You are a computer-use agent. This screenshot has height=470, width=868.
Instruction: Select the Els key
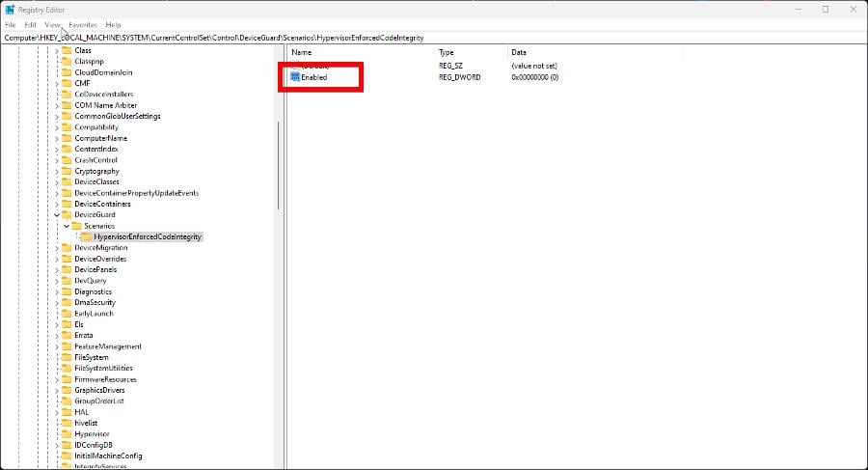point(79,325)
